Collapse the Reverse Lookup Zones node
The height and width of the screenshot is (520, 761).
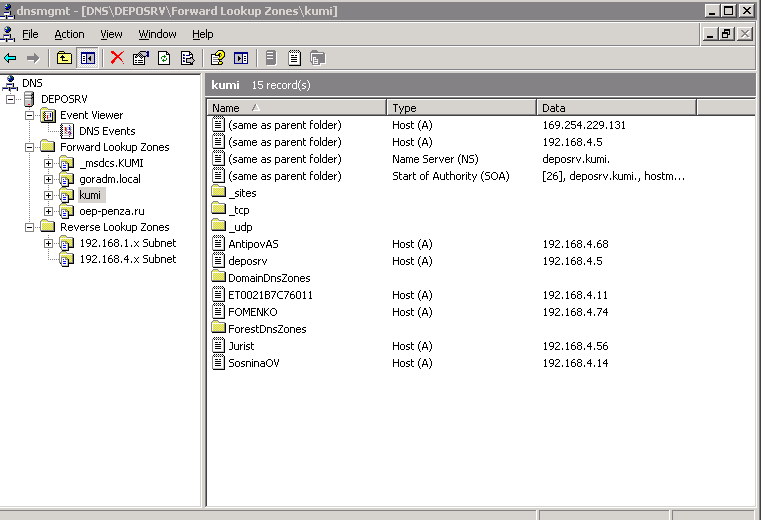(31, 227)
